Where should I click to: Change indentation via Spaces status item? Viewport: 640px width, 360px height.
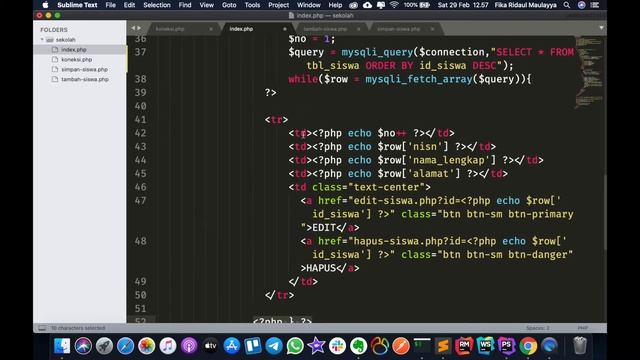[538, 328]
